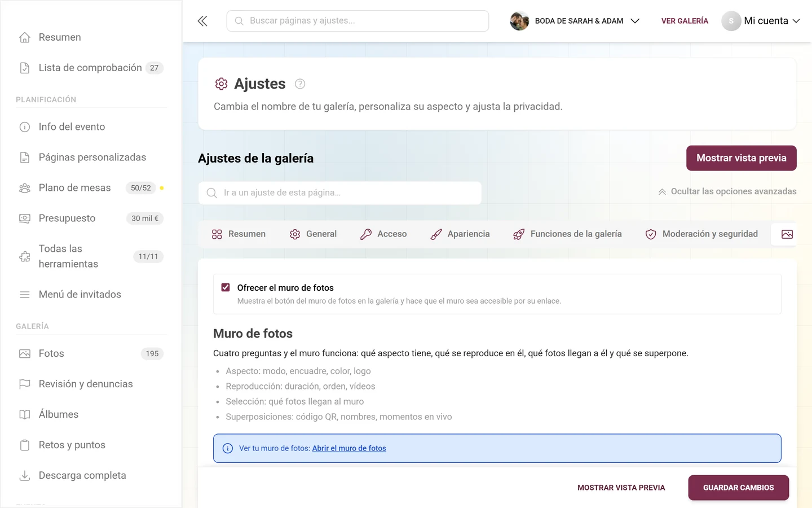Select Moderación y seguridad tab
Image resolution: width=812 pixels, height=508 pixels.
coord(701,234)
